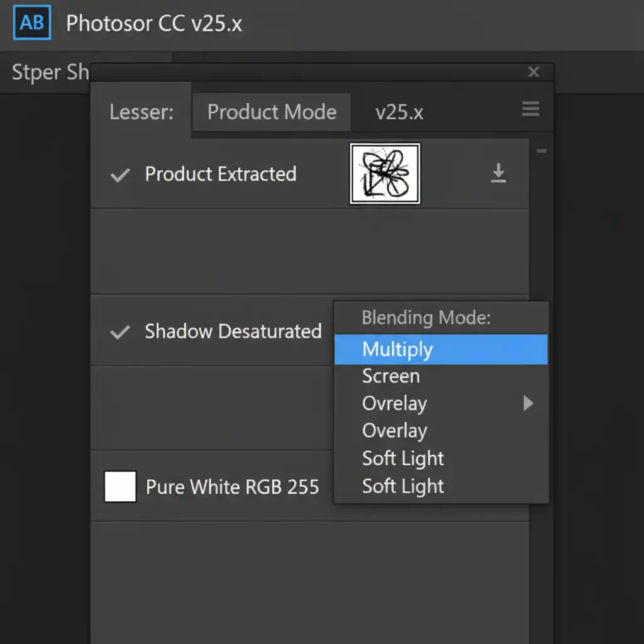
Task: Select the last Soft Light option
Action: (x=402, y=486)
